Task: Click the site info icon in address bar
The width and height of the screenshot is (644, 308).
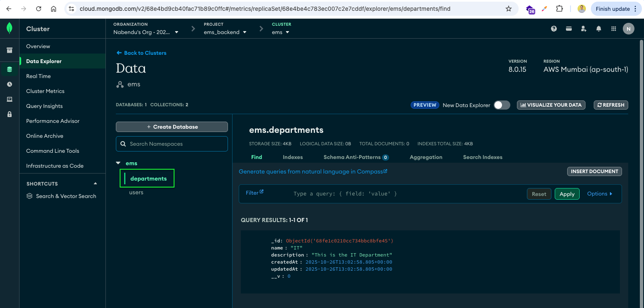Action: click(71, 9)
